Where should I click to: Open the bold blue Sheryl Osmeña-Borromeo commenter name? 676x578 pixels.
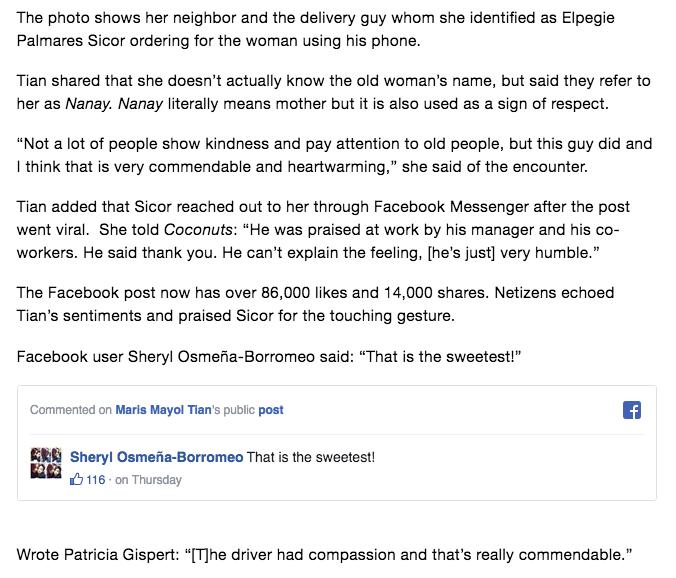click(156, 457)
